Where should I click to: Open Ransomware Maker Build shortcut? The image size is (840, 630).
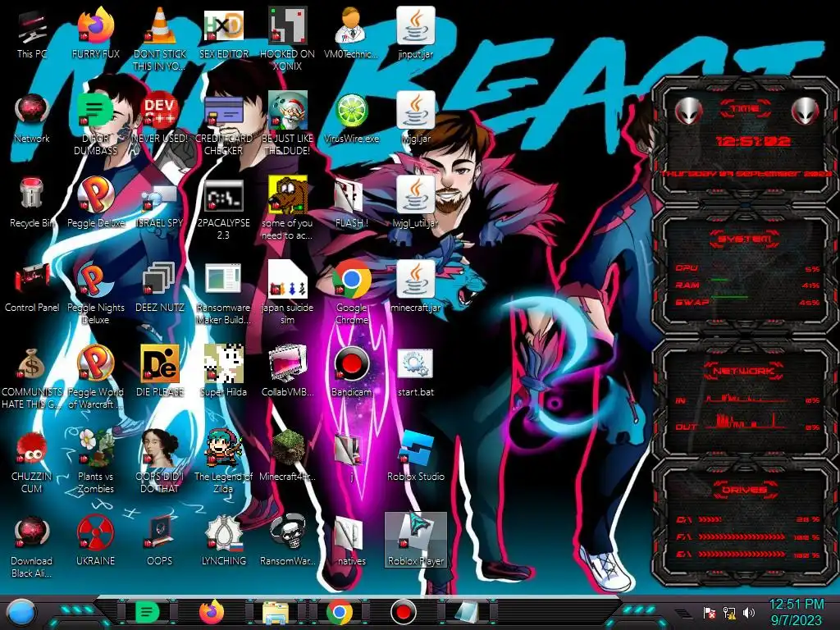click(x=223, y=294)
